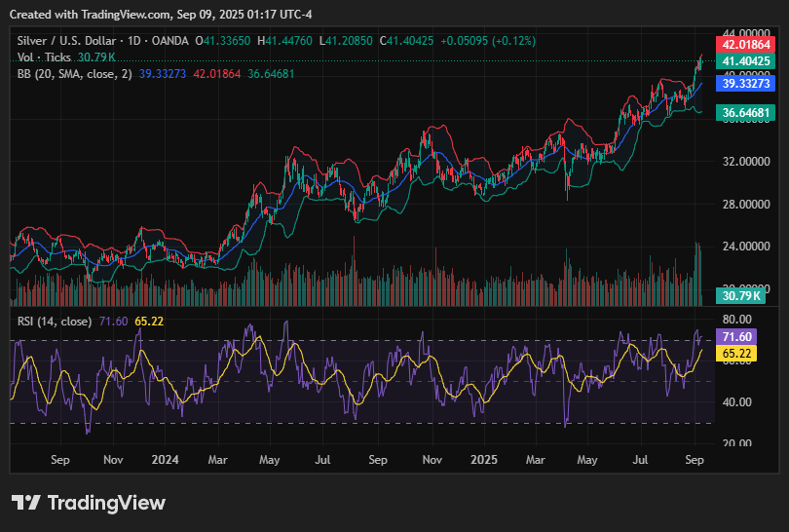Click the Vol · Ticks indicator label
The width and height of the screenshot is (789, 532).
click(44, 57)
